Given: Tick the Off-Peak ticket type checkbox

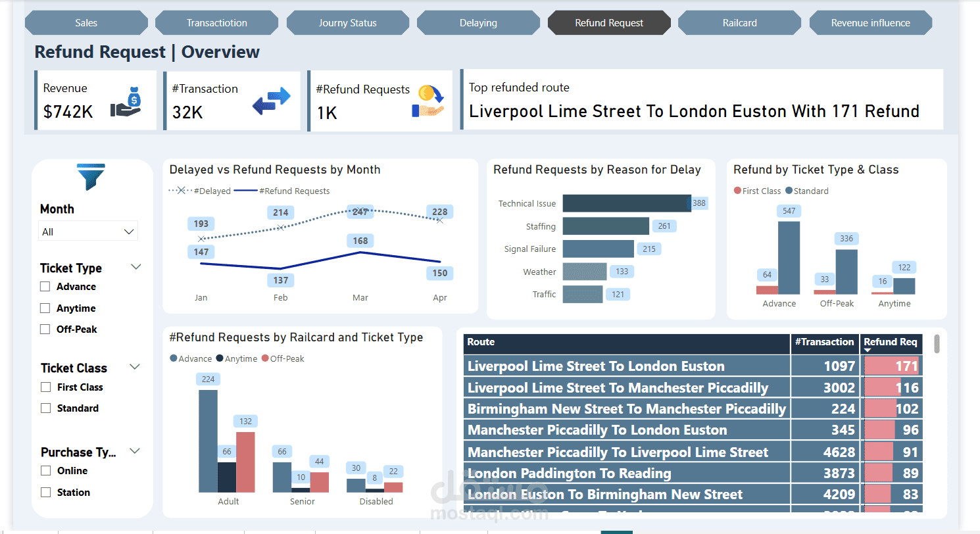Looking at the screenshot, I should point(45,329).
